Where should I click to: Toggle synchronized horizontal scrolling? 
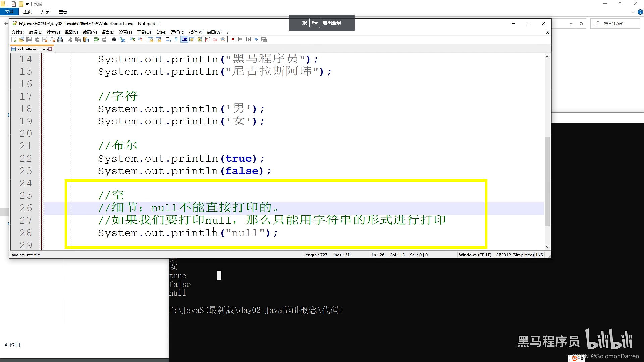(x=158, y=39)
